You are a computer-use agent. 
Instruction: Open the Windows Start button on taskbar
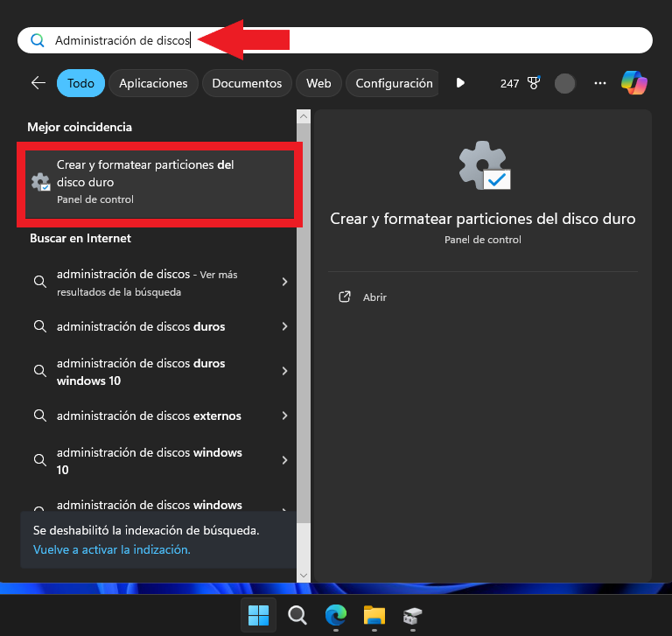(x=258, y=615)
